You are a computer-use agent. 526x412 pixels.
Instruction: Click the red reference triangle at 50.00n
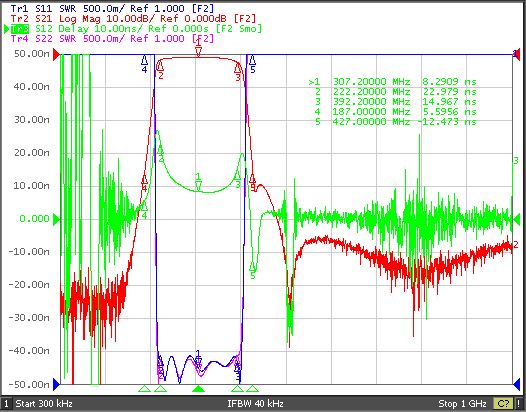coord(56,54)
